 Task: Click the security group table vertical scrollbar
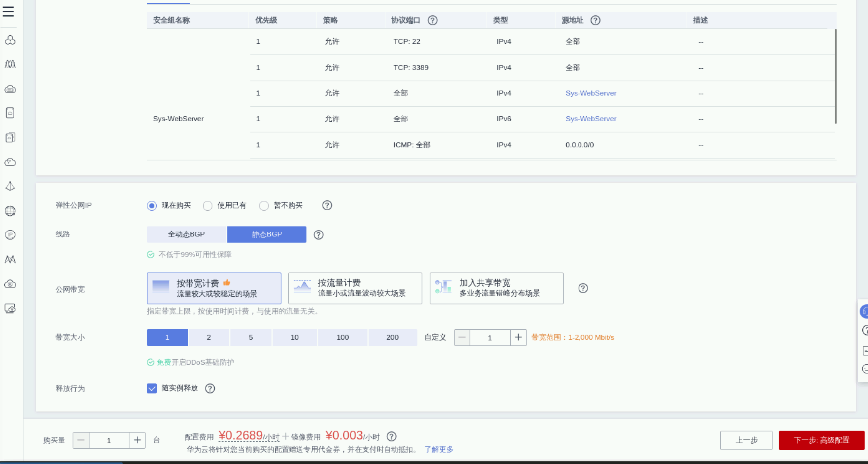pos(835,76)
